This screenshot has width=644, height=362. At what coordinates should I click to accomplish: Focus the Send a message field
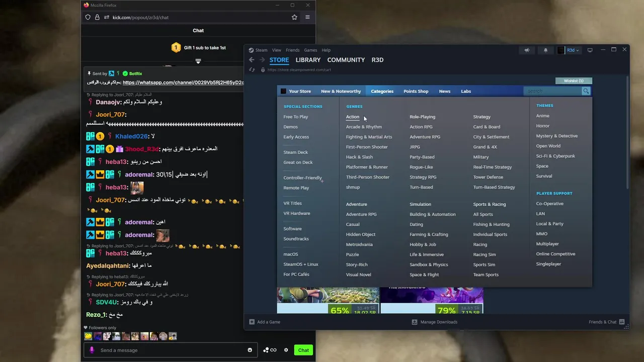171,350
